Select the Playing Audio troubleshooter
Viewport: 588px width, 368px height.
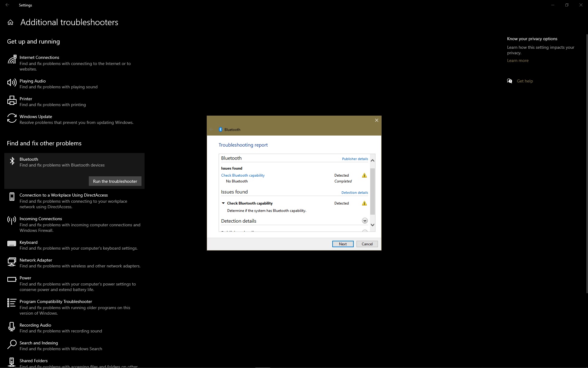tap(74, 84)
